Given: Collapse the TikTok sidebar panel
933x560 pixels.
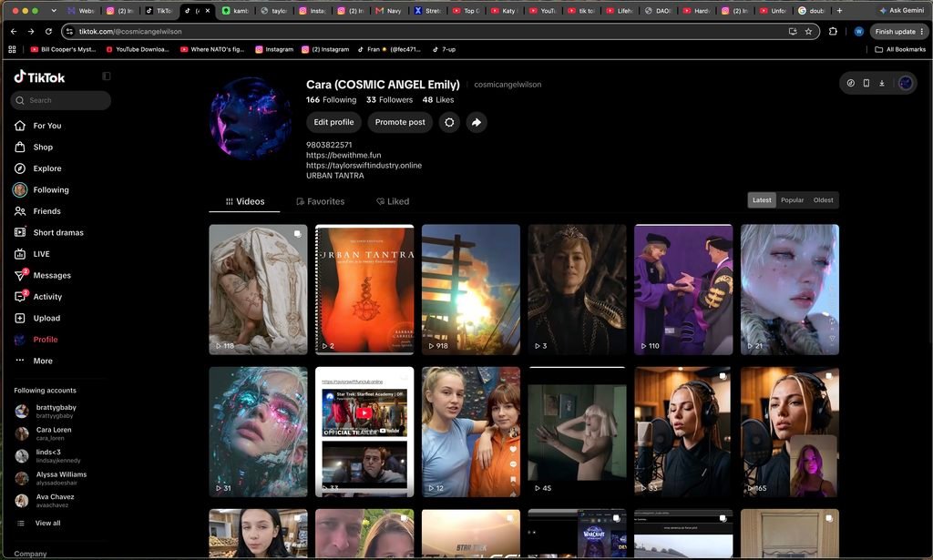Looking at the screenshot, I should coord(107,76).
